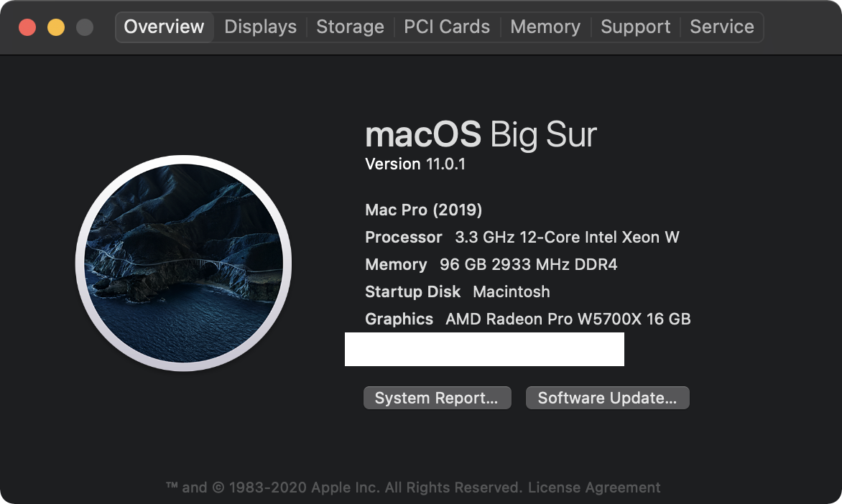This screenshot has height=504, width=842.
Task: Open the License Agreement link
Action: [594, 487]
